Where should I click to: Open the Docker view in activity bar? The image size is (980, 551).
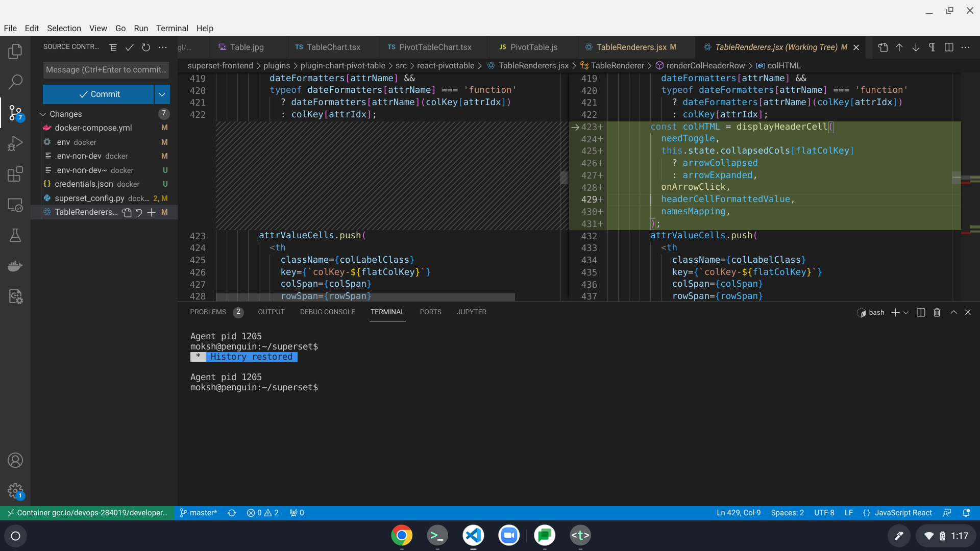click(15, 266)
